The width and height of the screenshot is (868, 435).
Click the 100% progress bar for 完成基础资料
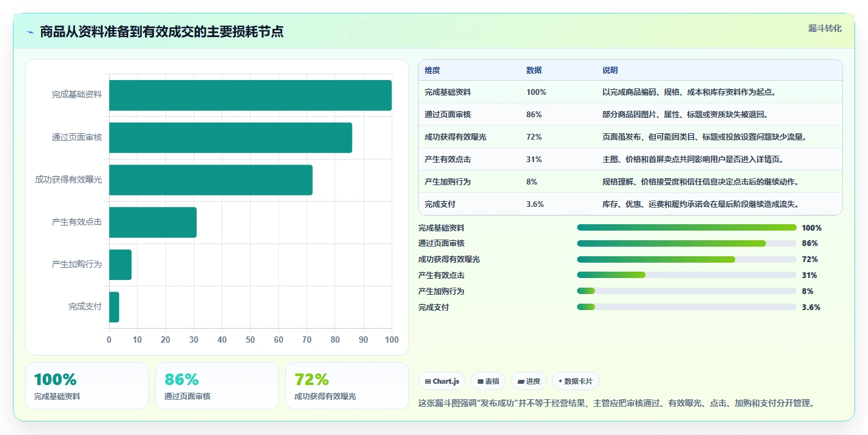click(x=687, y=227)
